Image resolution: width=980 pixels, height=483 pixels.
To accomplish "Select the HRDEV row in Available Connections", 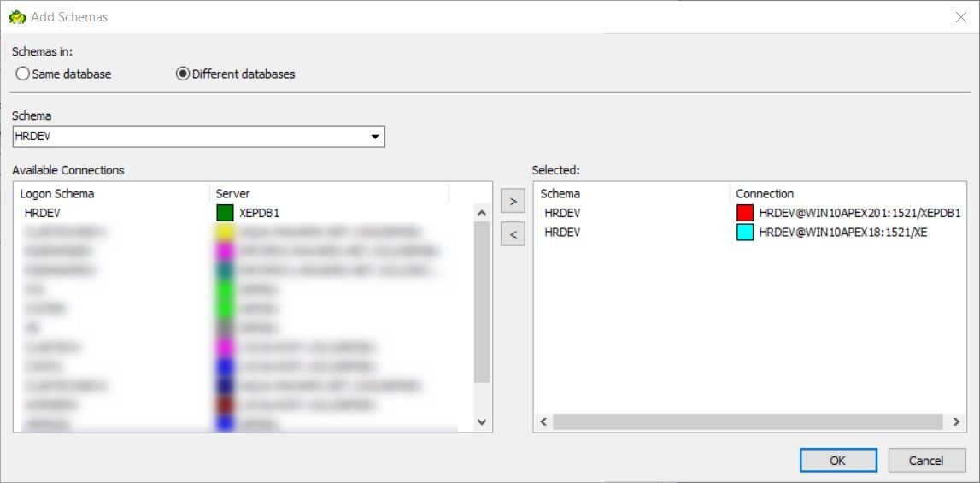I will pyautogui.click(x=244, y=213).
